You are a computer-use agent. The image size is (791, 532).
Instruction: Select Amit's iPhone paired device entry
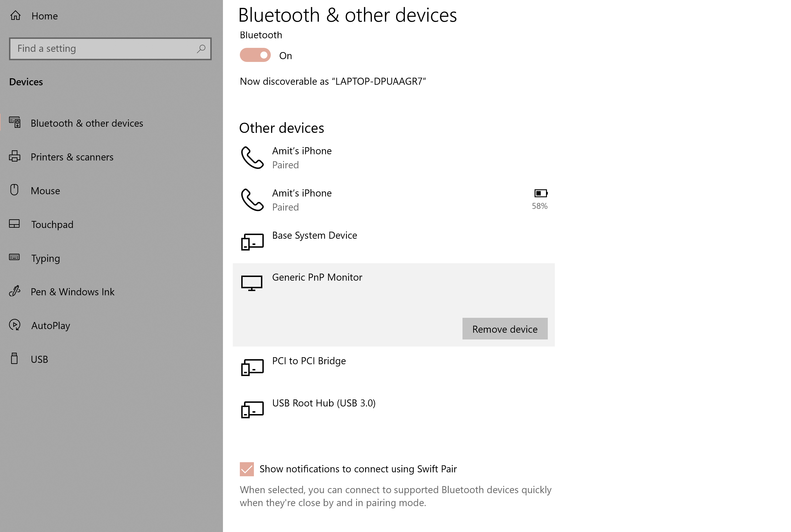pyautogui.click(x=394, y=157)
